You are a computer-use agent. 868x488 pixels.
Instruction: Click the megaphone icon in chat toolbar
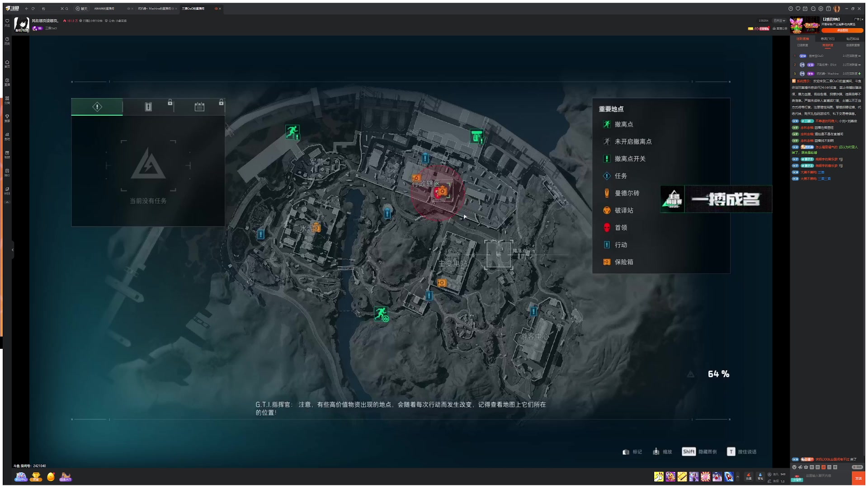coord(800,467)
